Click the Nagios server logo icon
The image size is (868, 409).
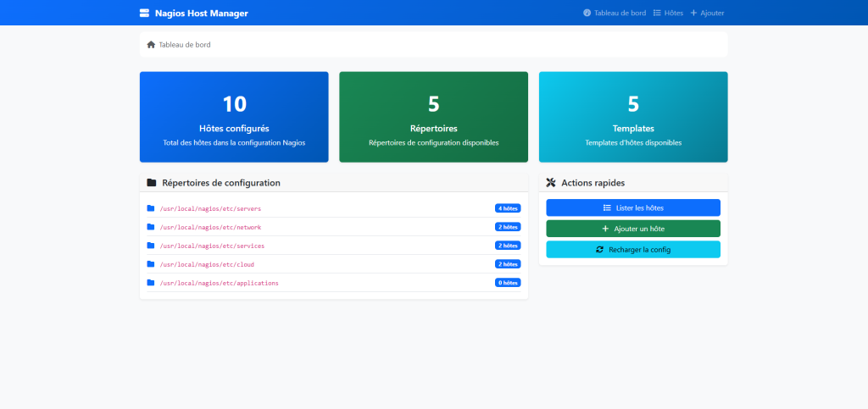(144, 13)
